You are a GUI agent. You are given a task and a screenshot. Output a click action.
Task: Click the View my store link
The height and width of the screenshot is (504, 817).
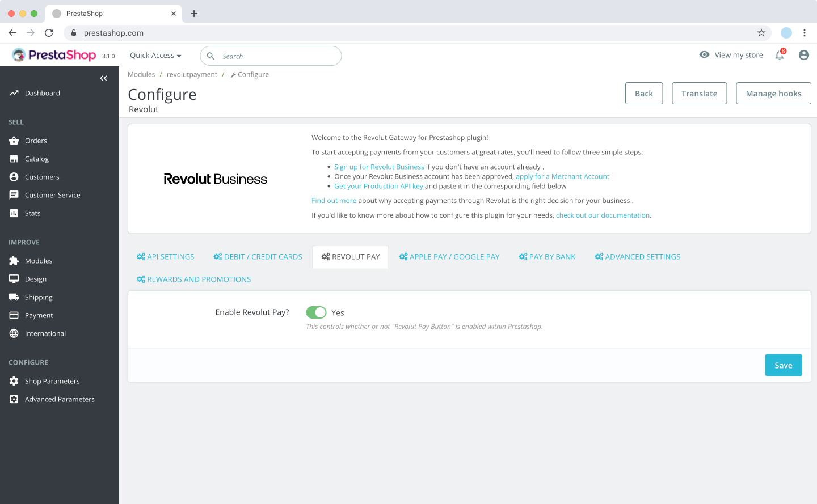pos(739,55)
